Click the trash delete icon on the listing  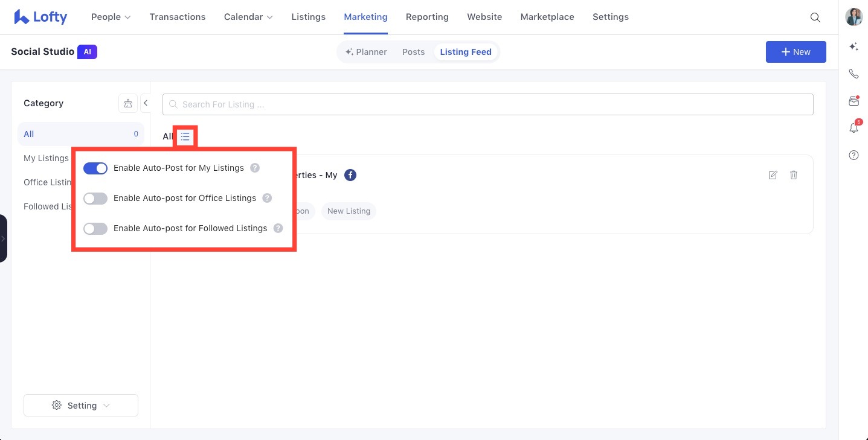click(x=794, y=174)
